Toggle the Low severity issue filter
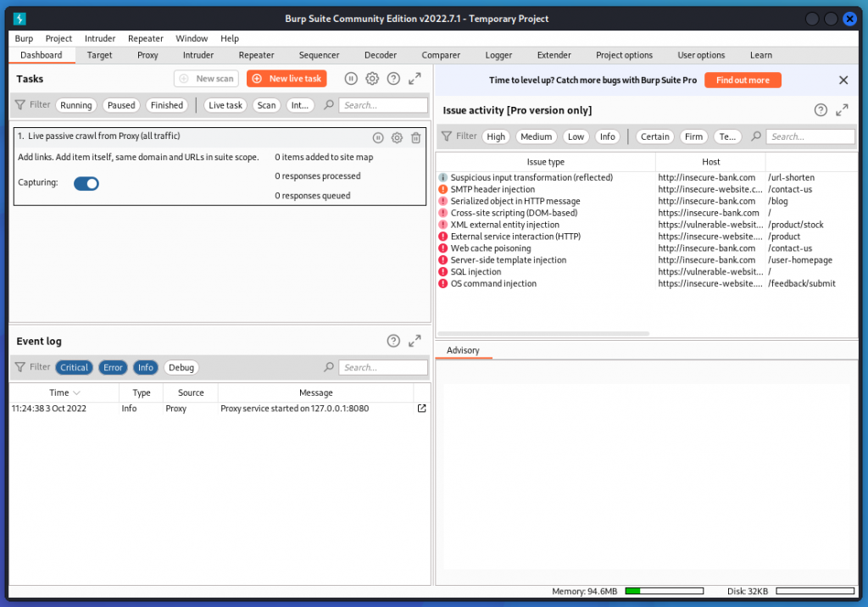The image size is (868, 607). (576, 136)
